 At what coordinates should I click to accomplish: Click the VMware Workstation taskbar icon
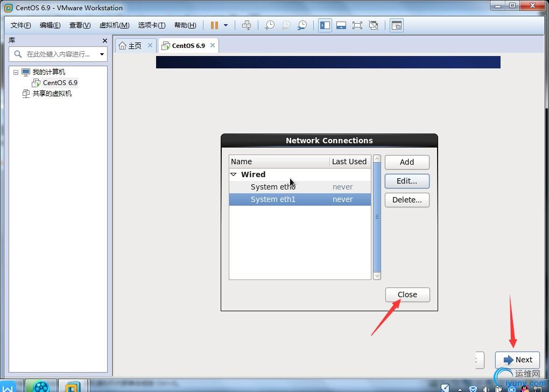tap(73, 387)
